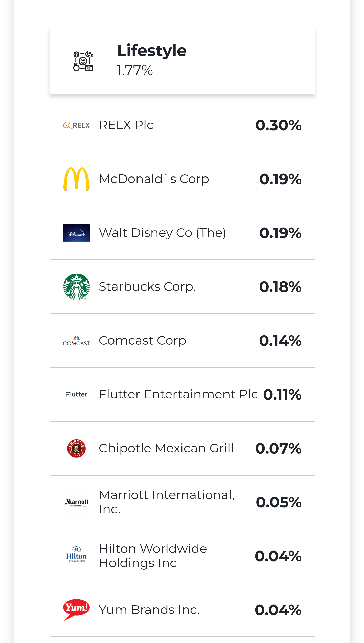Open Walt Disney Co (The) entry
The height and width of the screenshot is (643, 364).
click(x=162, y=233)
